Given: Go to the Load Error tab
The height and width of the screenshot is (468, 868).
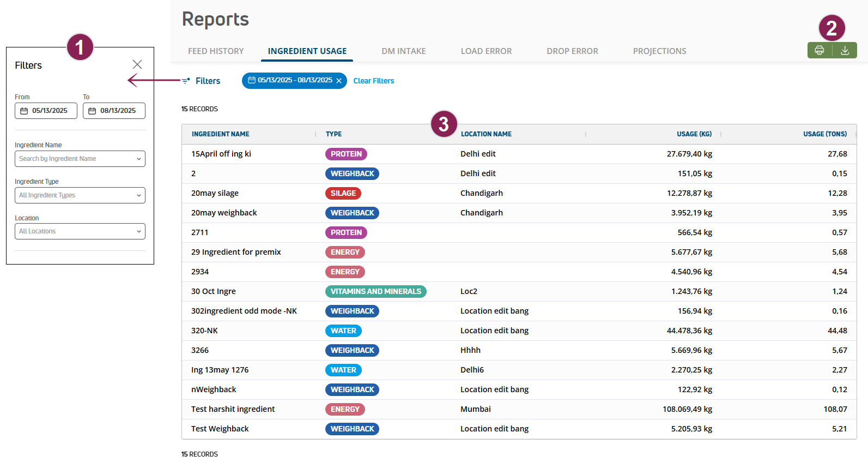Looking at the screenshot, I should [x=486, y=51].
